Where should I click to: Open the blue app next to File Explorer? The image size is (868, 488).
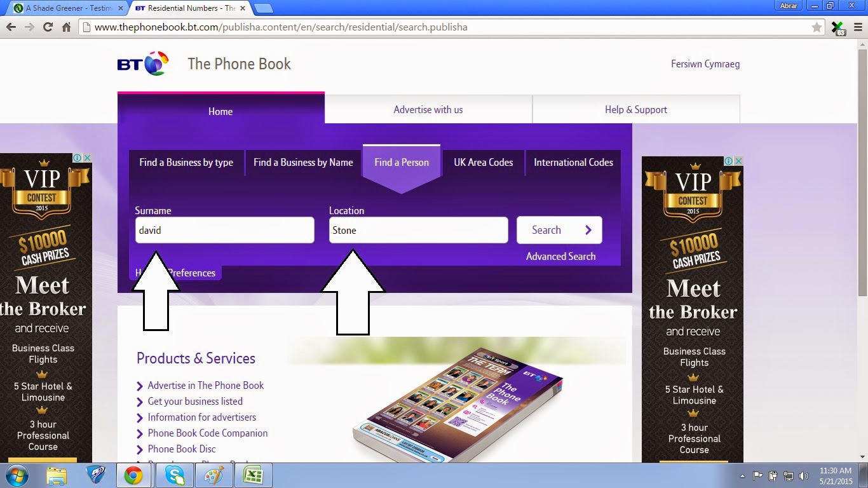click(95, 475)
